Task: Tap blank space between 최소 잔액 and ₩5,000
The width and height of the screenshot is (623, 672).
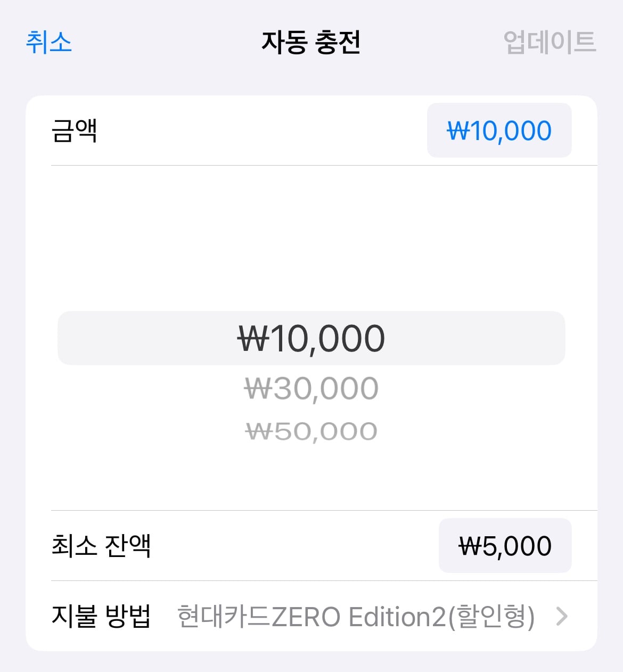Action: tap(293, 546)
